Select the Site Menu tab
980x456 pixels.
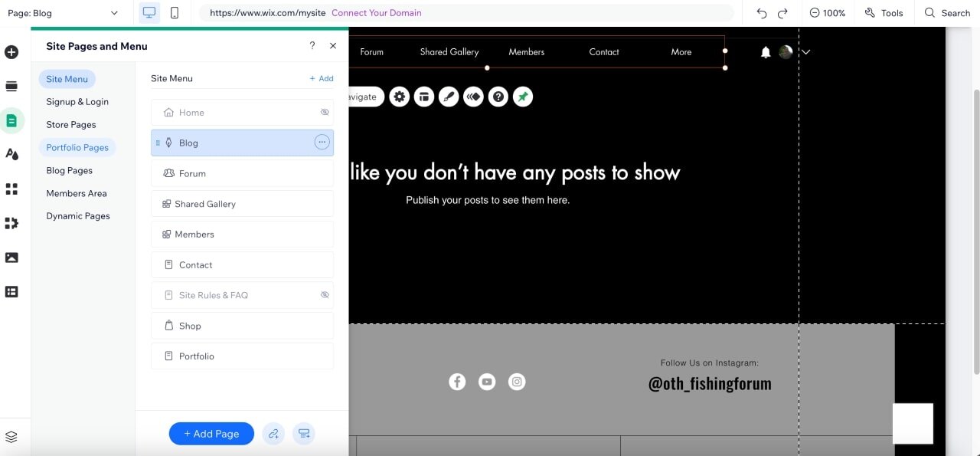(x=67, y=79)
